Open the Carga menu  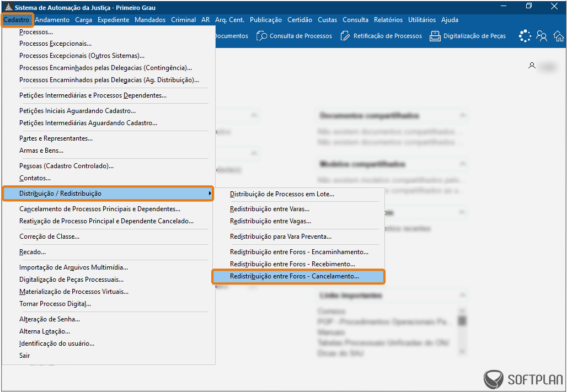tap(83, 20)
